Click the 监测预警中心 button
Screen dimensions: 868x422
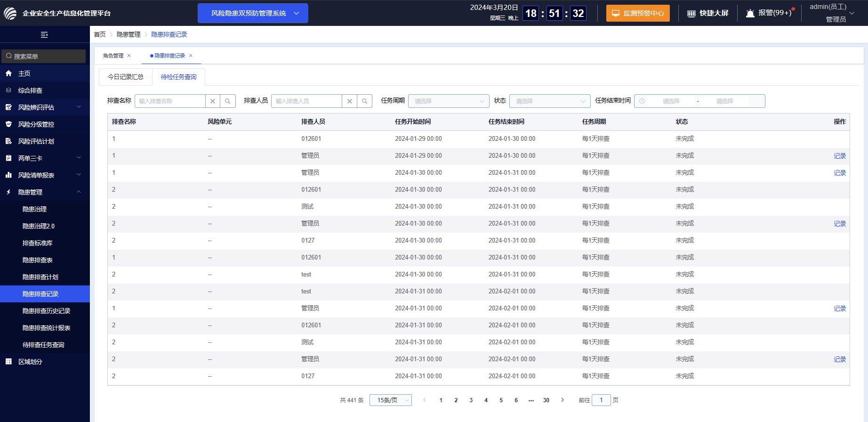tap(638, 13)
